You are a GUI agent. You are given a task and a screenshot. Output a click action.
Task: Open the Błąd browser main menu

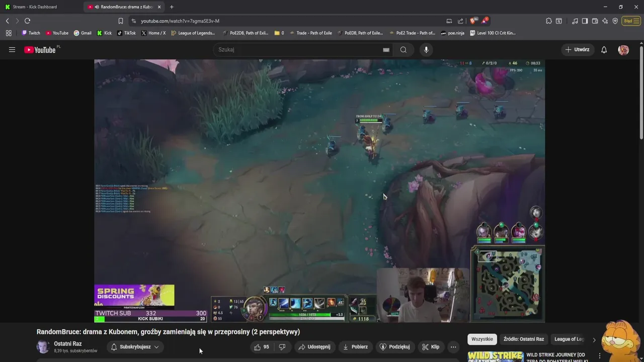pos(630,21)
